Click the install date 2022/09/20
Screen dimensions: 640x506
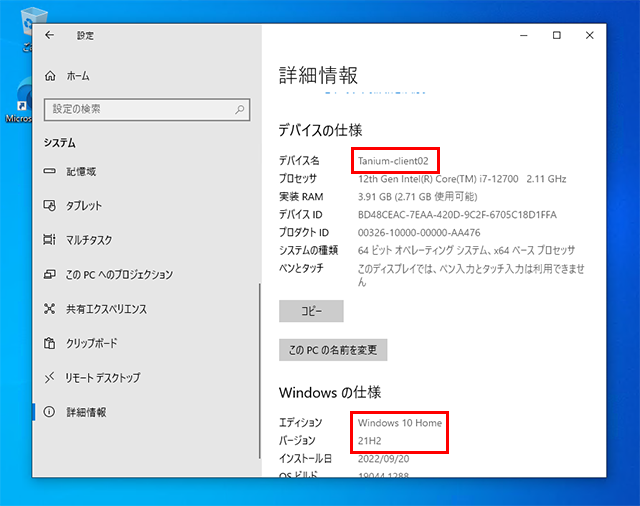pyautogui.click(x=383, y=459)
